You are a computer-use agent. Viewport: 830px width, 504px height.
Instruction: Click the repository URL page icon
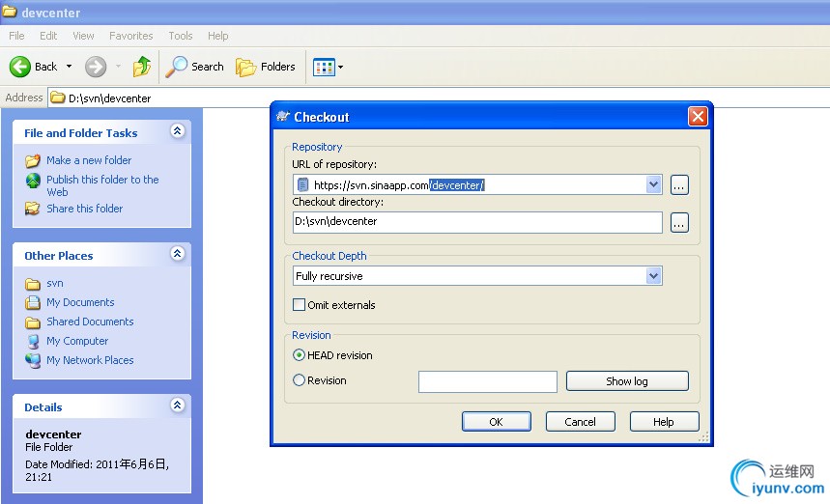point(302,184)
